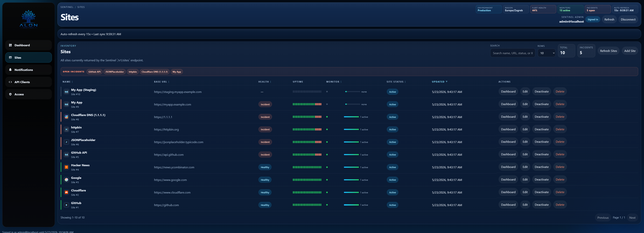Screen dimensions: 644x233
Task: Click the Cloudflare DNS site favicon
Action: tap(66, 117)
